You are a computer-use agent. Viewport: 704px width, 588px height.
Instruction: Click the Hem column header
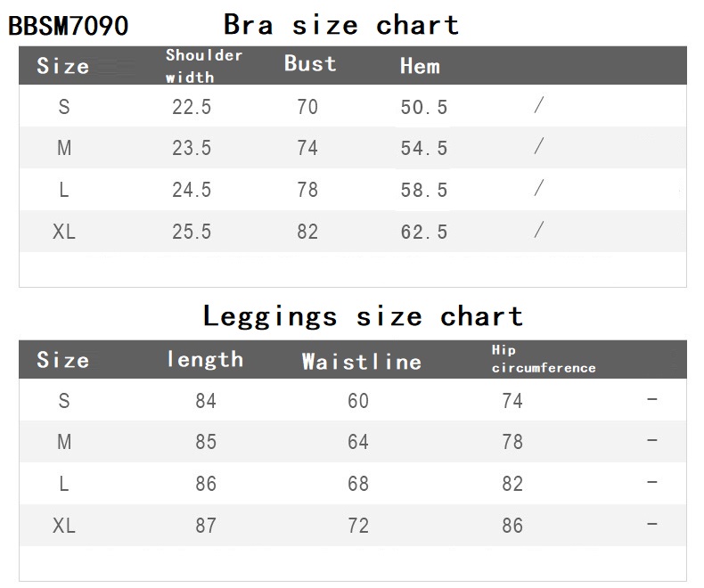click(x=420, y=66)
